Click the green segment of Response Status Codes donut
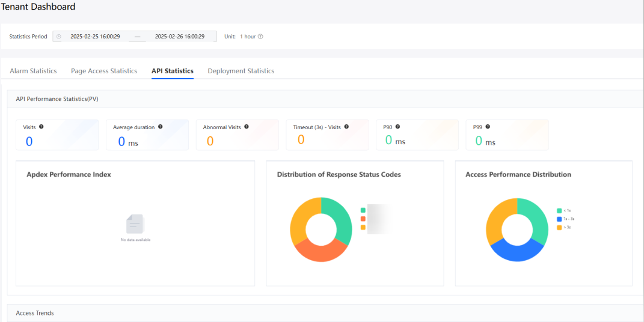 coord(344,218)
